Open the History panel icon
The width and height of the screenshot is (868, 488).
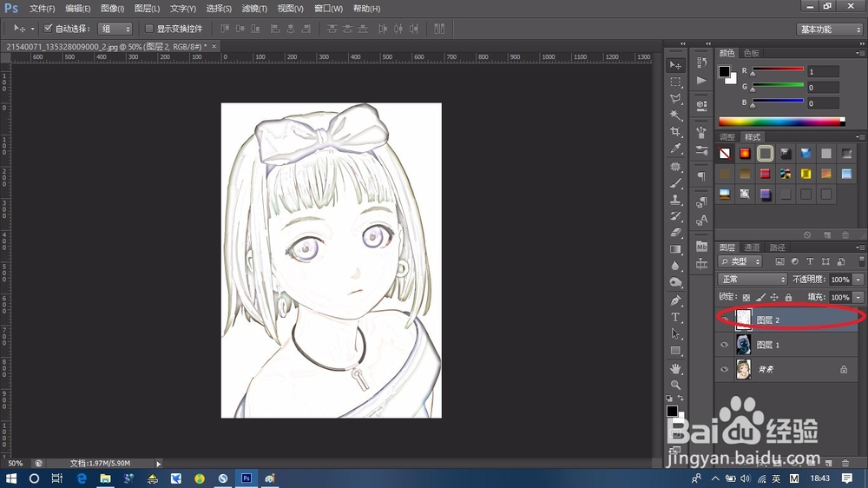coord(702,63)
